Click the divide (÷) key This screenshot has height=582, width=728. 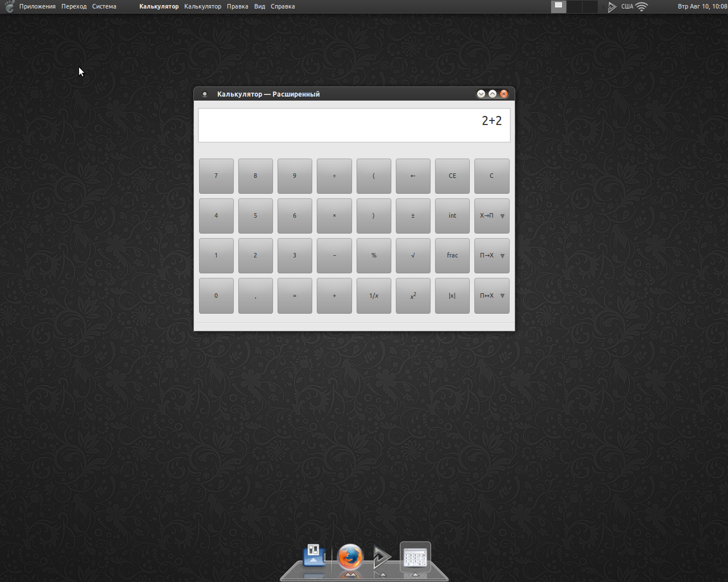334,176
